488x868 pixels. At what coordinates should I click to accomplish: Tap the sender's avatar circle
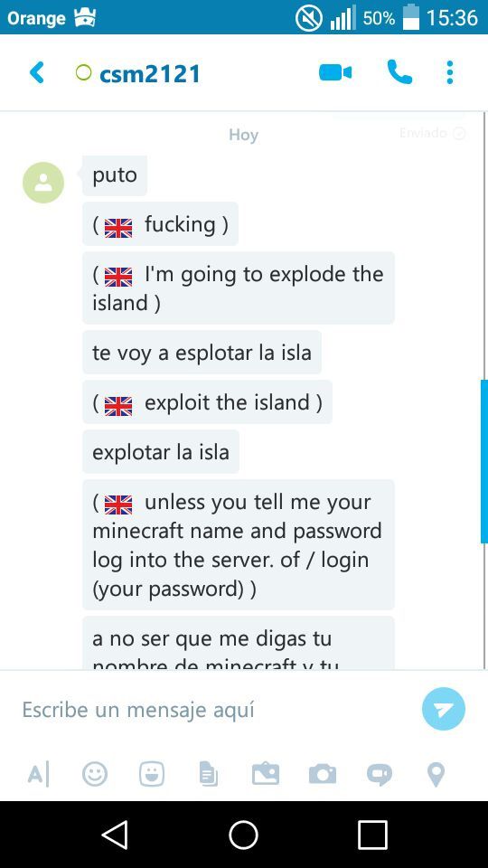43,183
